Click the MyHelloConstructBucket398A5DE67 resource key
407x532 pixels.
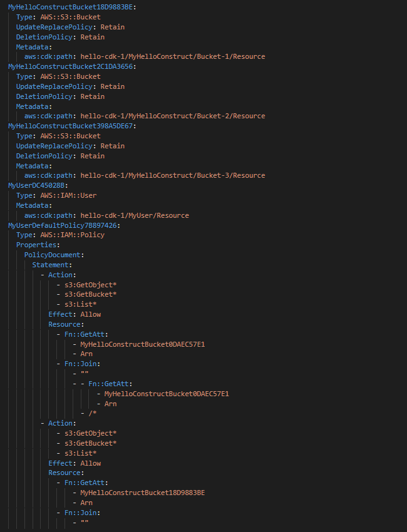tap(70, 126)
